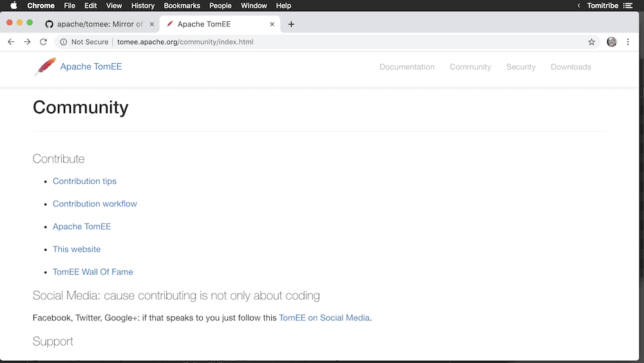
Task: Go back to the previous page
Action: tap(11, 41)
